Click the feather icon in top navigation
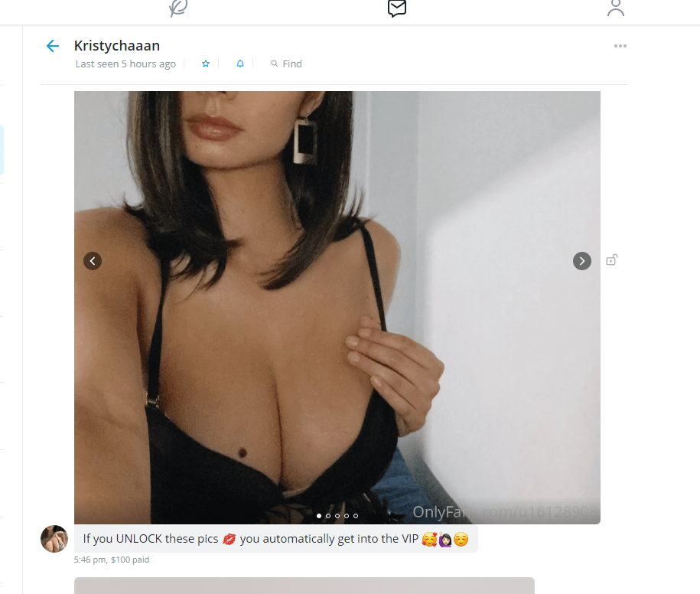Image resolution: width=700 pixels, height=594 pixels. (x=178, y=8)
